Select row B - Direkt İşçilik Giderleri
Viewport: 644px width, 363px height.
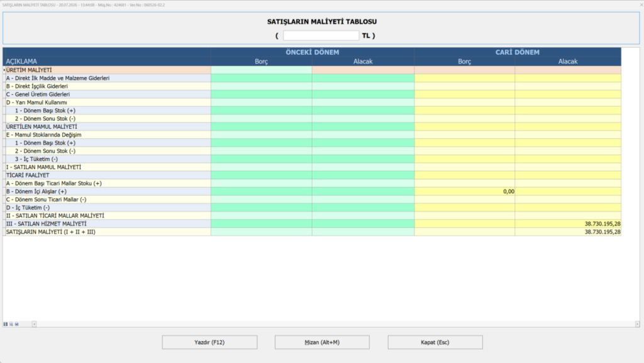(312, 86)
